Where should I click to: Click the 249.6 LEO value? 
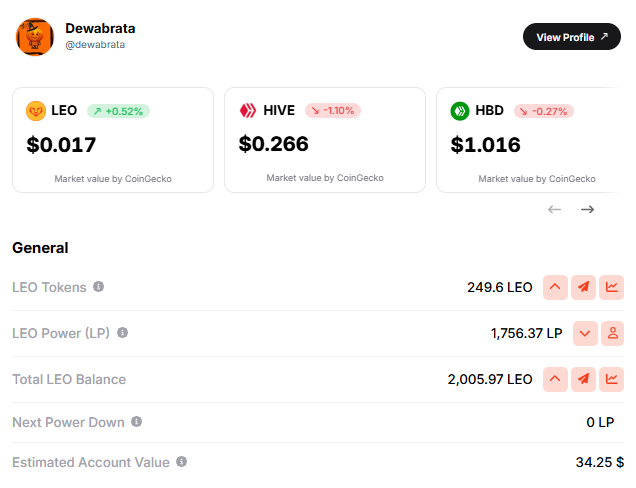[499, 287]
